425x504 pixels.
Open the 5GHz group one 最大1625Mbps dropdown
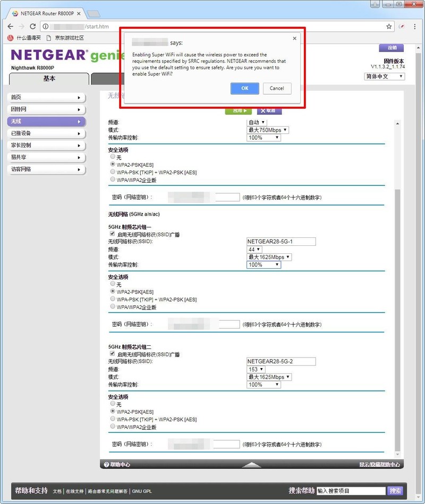click(269, 257)
